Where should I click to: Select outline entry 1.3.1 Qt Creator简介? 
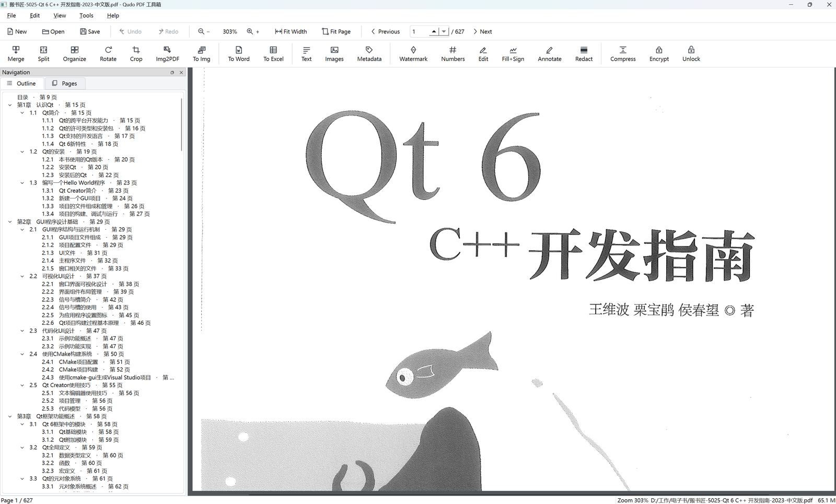coord(85,191)
